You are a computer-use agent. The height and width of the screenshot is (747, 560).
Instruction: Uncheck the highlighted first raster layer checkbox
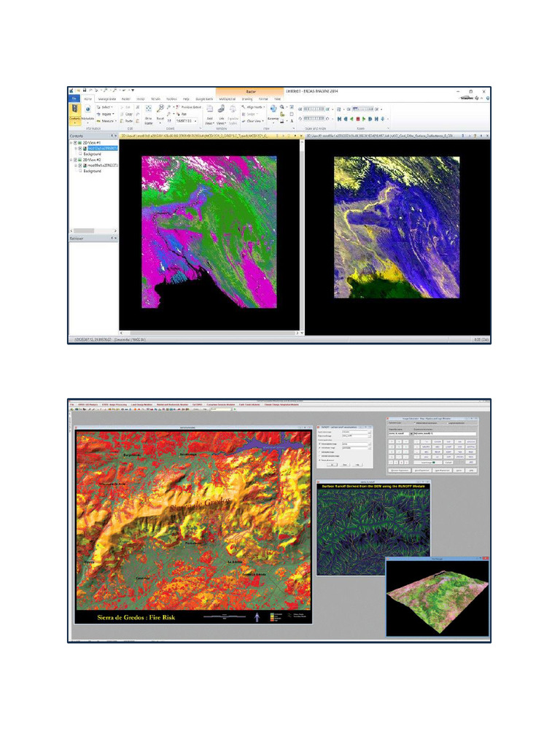79,149
